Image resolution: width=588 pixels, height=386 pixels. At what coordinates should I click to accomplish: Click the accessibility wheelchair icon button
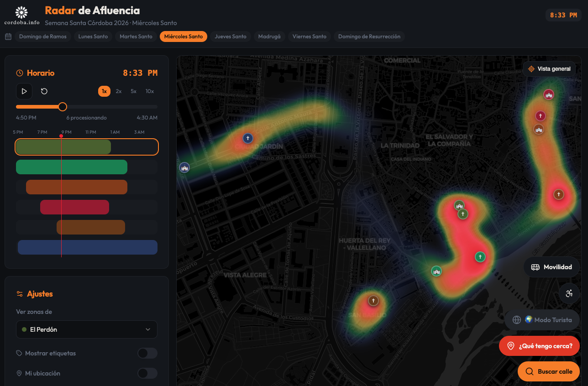pyautogui.click(x=569, y=293)
